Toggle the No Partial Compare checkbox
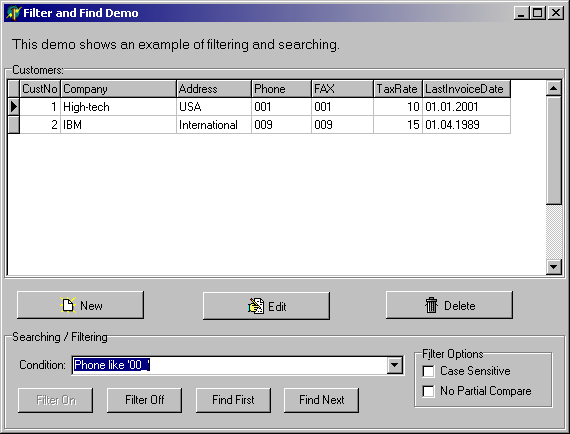Viewport: 570px width, 434px height. [429, 391]
